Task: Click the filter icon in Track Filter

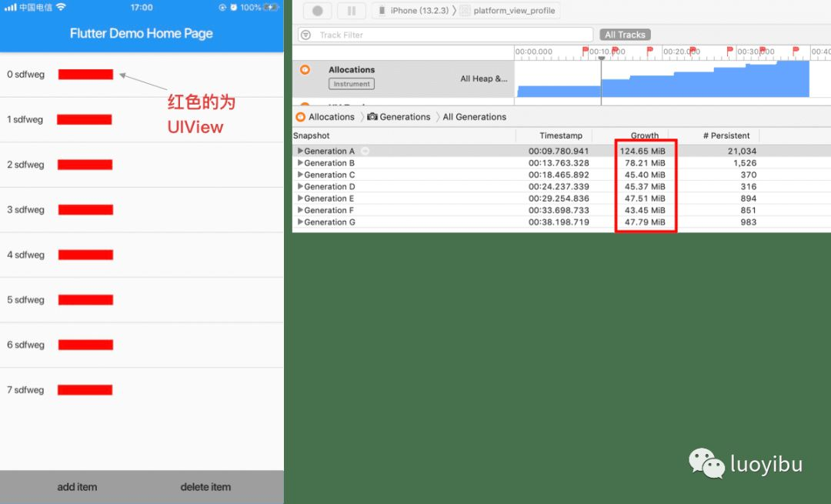Action: click(305, 35)
